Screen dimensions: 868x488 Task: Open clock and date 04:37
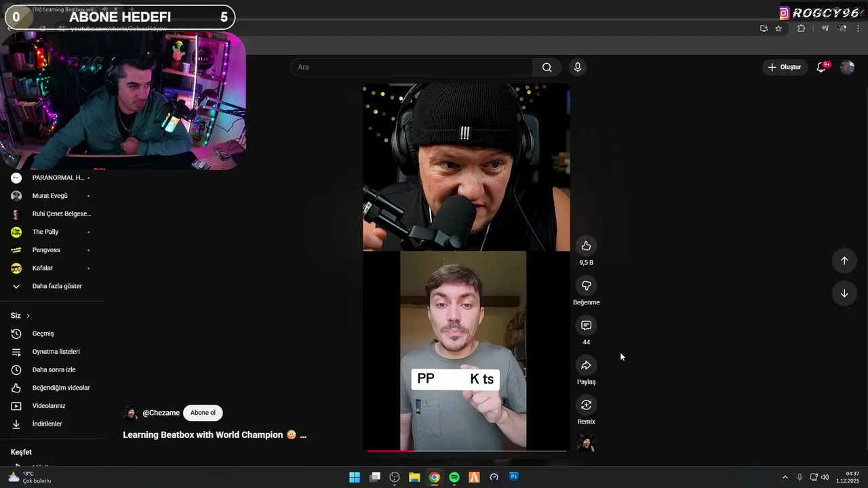point(848,477)
